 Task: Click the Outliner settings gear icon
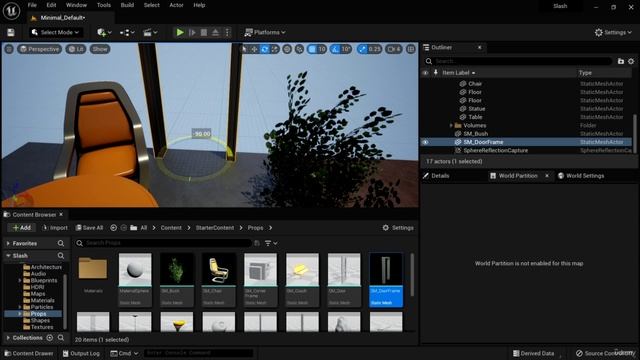(631, 61)
